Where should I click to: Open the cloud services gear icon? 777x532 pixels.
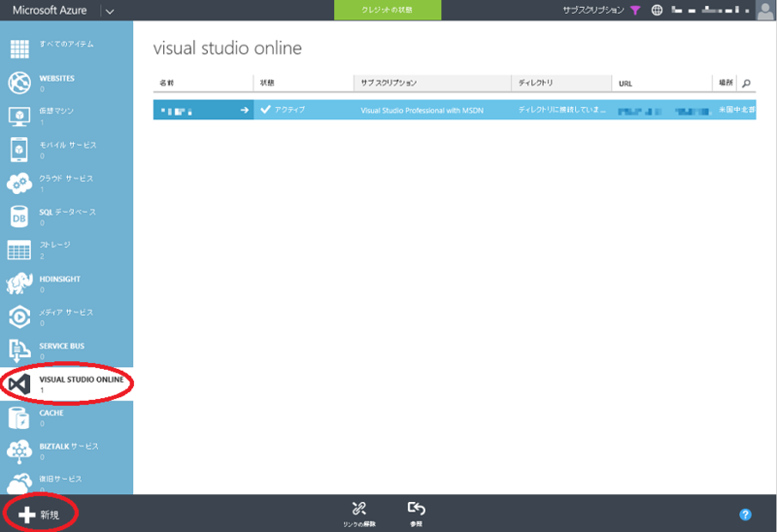[x=19, y=183]
